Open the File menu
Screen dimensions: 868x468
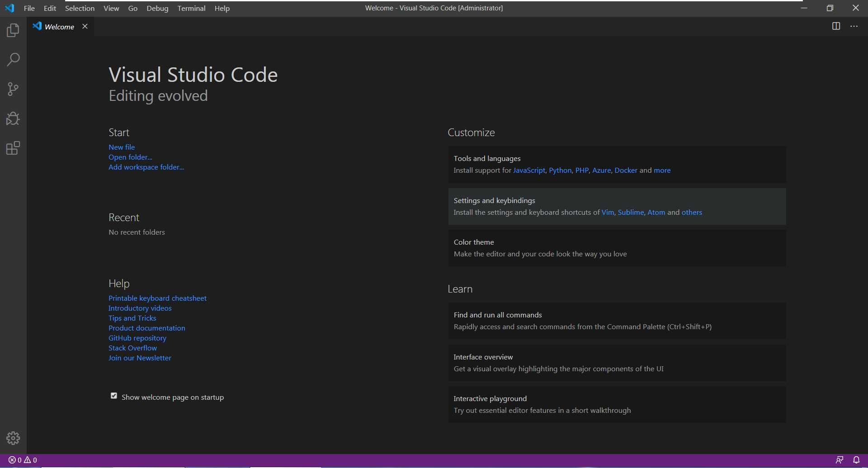pos(29,8)
